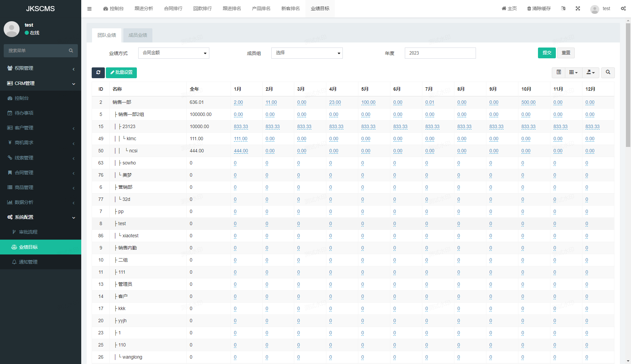This screenshot has height=364, width=631.
Task: Open the table search magnifier button
Action: [x=608, y=72]
